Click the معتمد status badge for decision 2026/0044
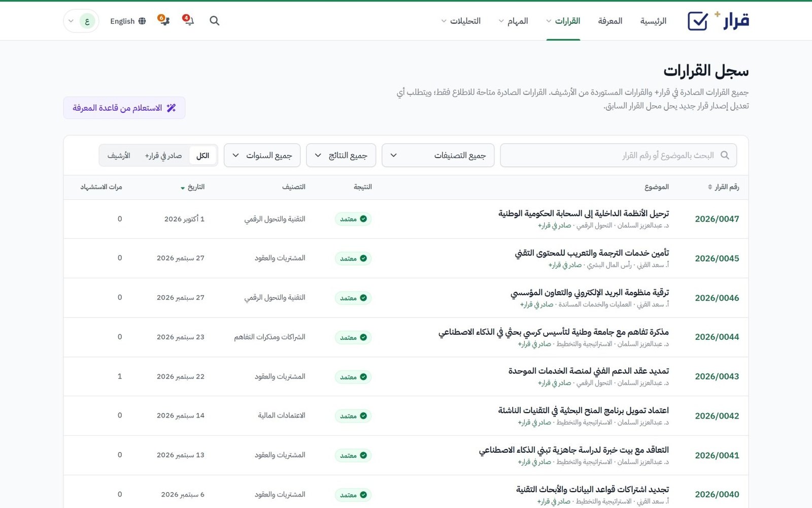Screen dimensions: 812x508 (353, 337)
